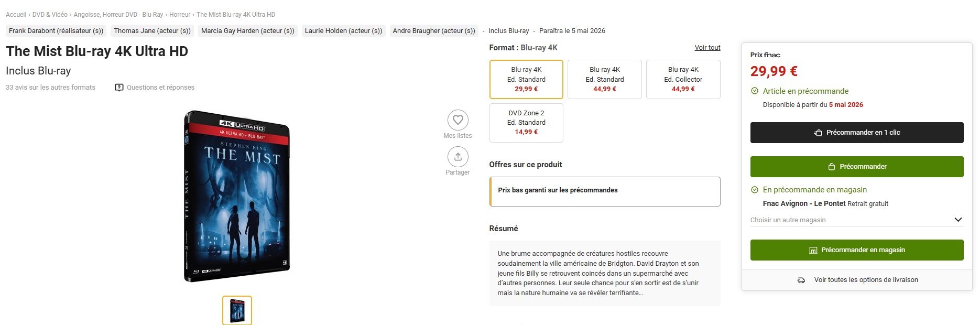This screenshot has width=980, height=325.
Task: Expand Prix bas garanti sur les précommandes offer
Action: point(605,191)
